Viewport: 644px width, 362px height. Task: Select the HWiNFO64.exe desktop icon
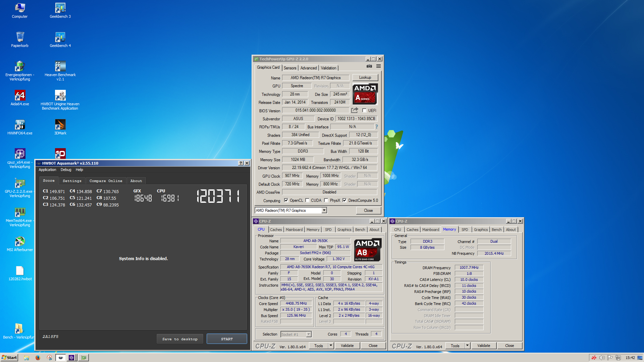pos(20,127)
